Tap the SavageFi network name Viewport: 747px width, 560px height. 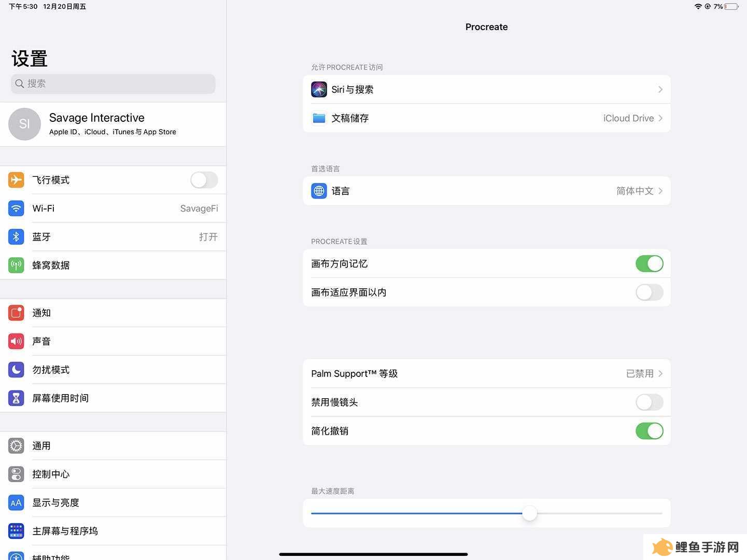(199, 208)
